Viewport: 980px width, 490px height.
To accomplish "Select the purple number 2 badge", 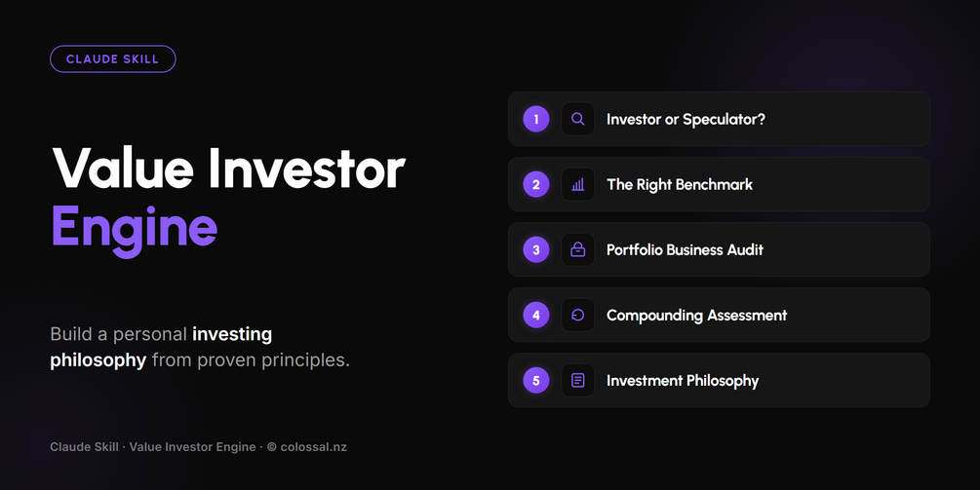I will pos(535,184).
